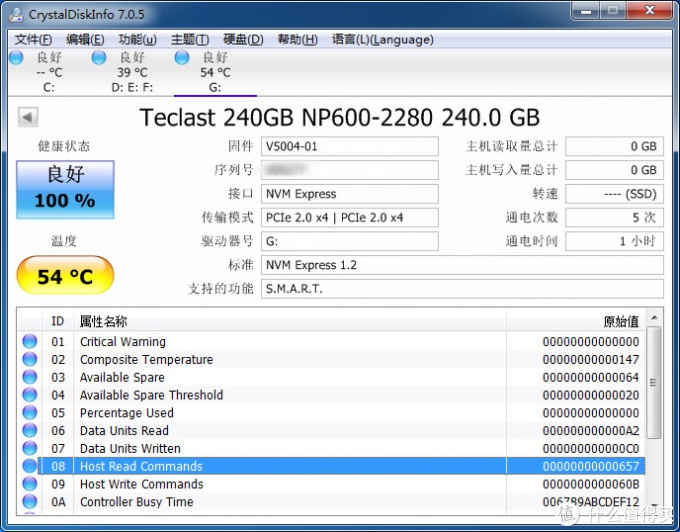Select the Data Units Written attribute row
The width and height of the screenshot is (680, 532).
[x=332, y=448]
